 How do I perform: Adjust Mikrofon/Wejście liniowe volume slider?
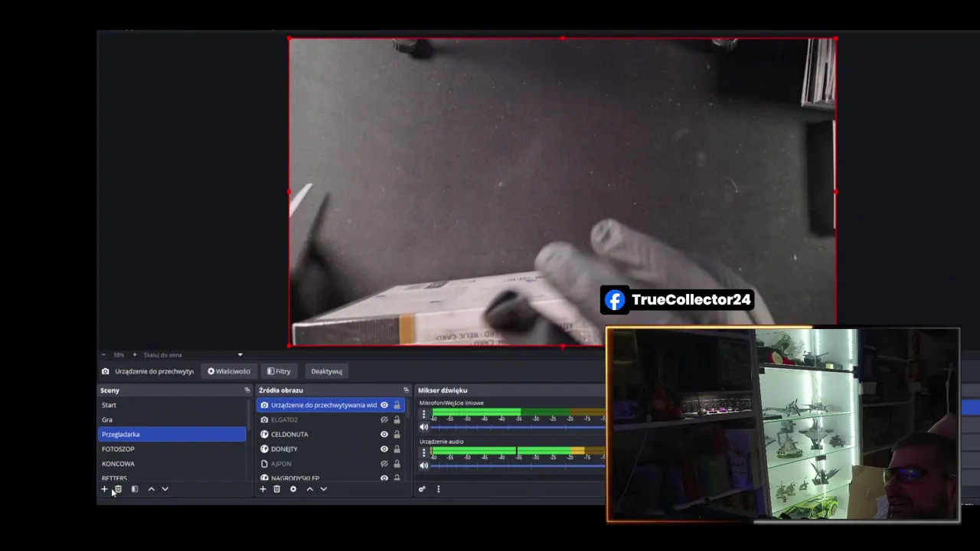pos(518,427)
